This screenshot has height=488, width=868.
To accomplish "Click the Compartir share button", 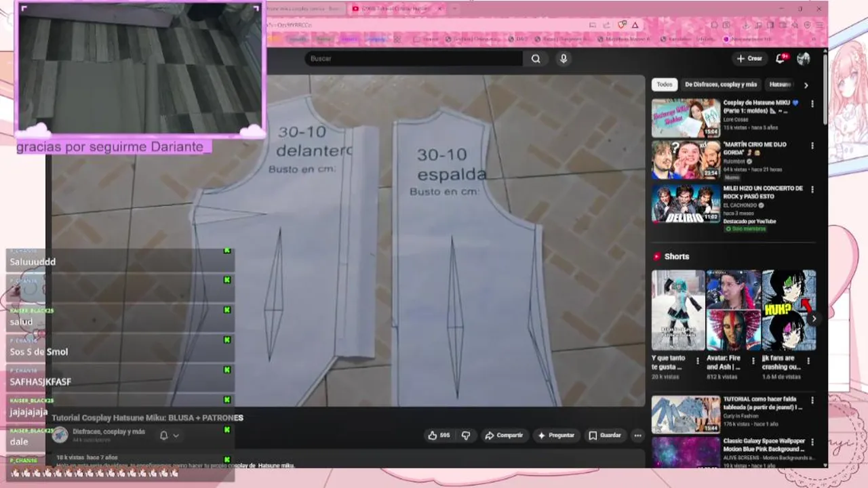I will (x=504, y=435).
